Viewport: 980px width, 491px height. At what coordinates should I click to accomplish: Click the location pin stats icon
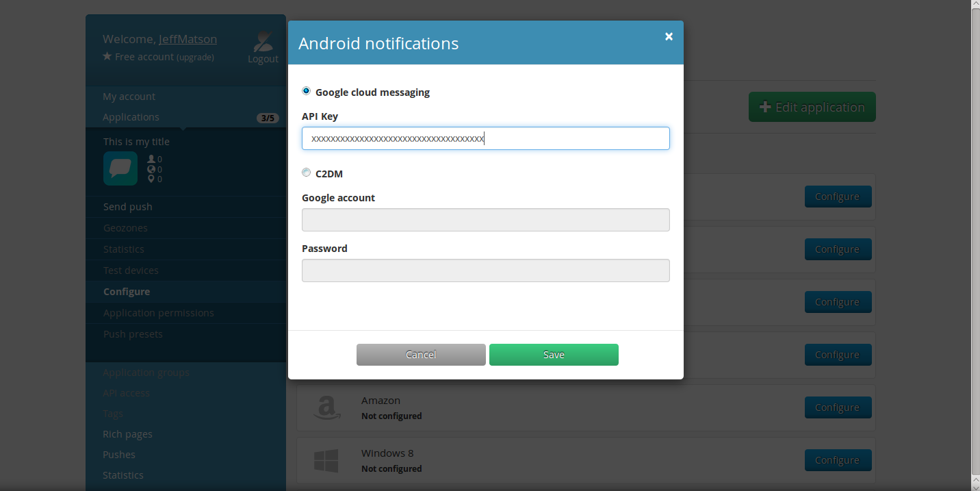[151, 179]
